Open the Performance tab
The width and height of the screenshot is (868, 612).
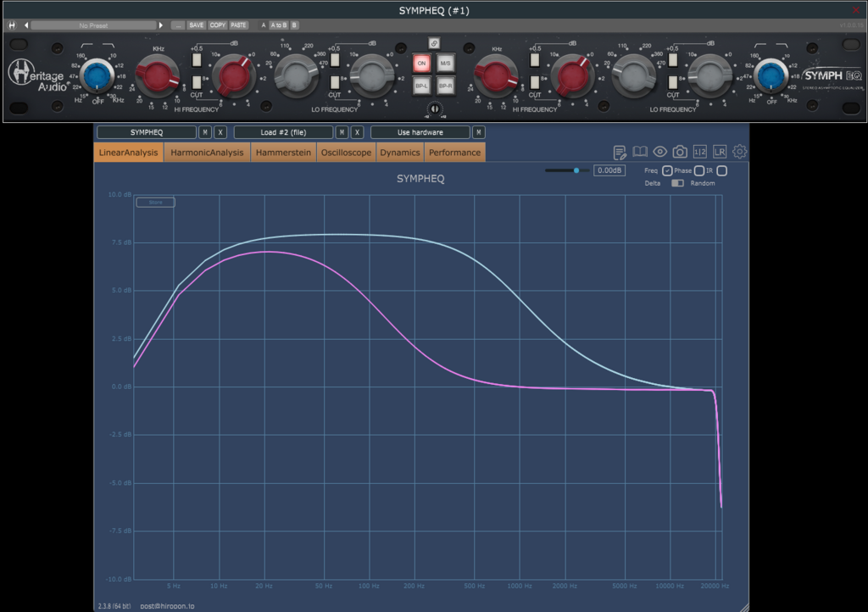(455, 153)
